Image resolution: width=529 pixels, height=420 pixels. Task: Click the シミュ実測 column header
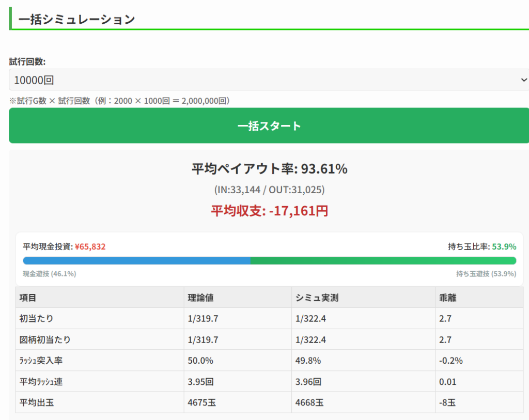[317, 298]
